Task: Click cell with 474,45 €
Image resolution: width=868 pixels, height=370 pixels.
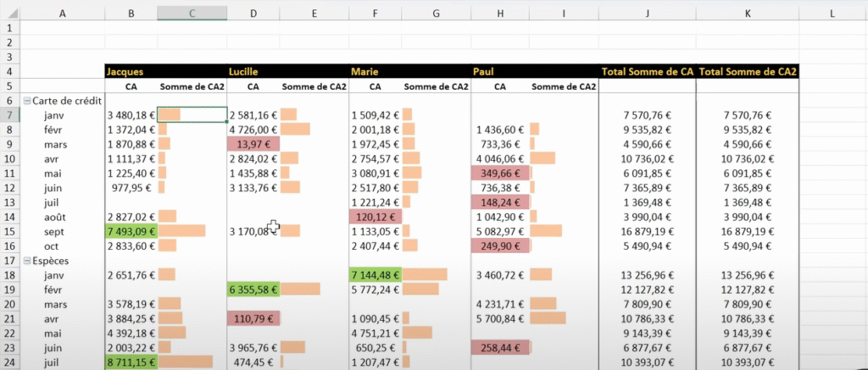Action: [x=253, y=362]
